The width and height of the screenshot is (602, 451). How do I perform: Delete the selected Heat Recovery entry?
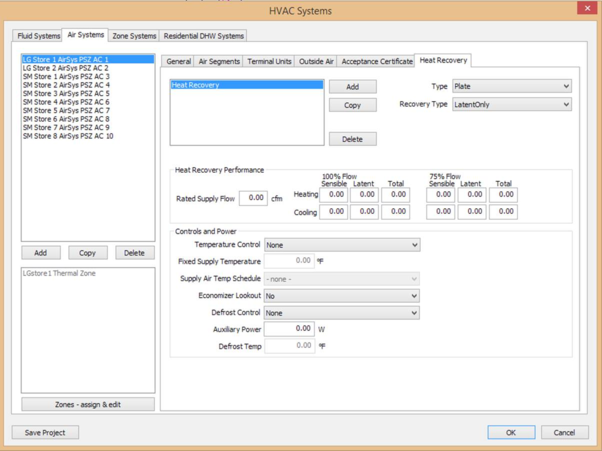coord(352,139)
